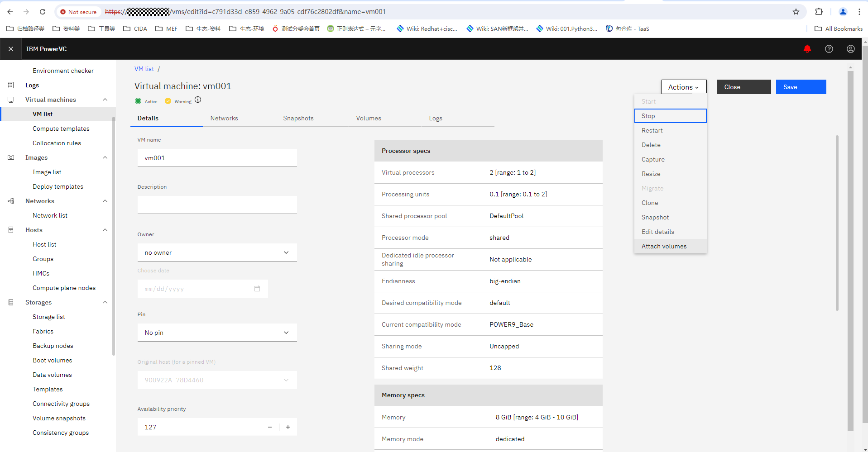Increase availability priority with plus button
The width and height of the screenshot is (868, 452).
click(288, 427)
